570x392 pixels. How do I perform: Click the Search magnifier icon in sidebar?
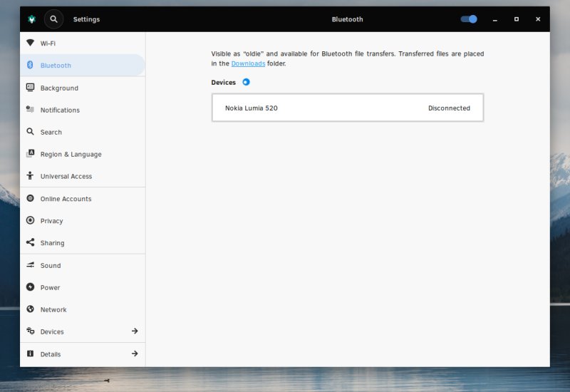point(30,132)
